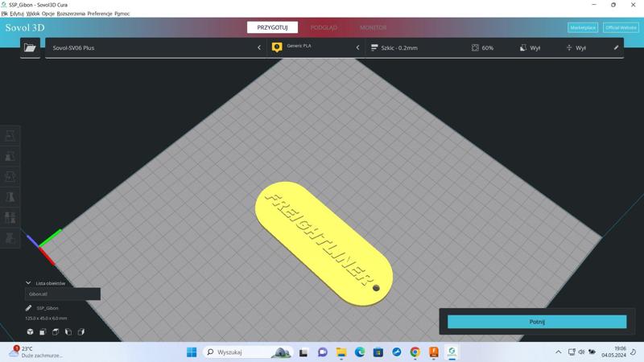This screenshot has height=362, width=644.
Task: Switch to the right side view cube icon
Action: click(81, 331)
